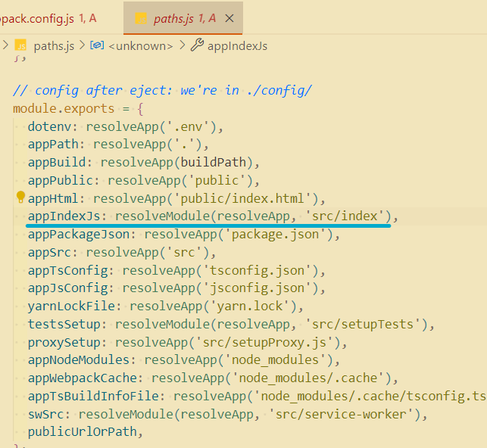Select the paths.js editor tab
Screen dimensions: 487x448
pos(185,19)
